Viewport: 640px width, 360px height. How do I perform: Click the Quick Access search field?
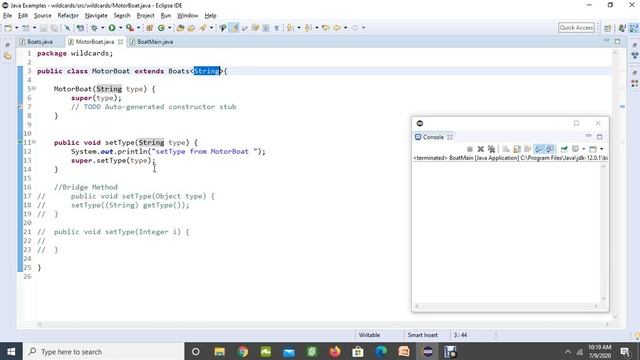[576, 28]
